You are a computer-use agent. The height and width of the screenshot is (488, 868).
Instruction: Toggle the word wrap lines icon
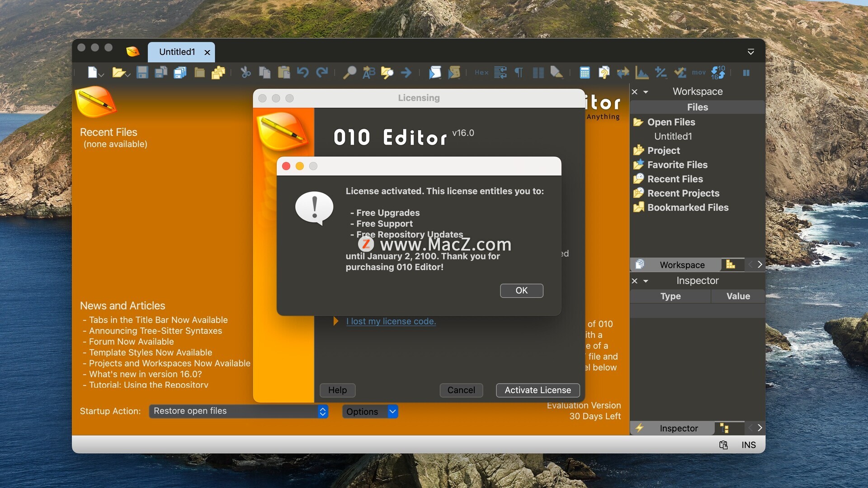(x=500, y=72)
